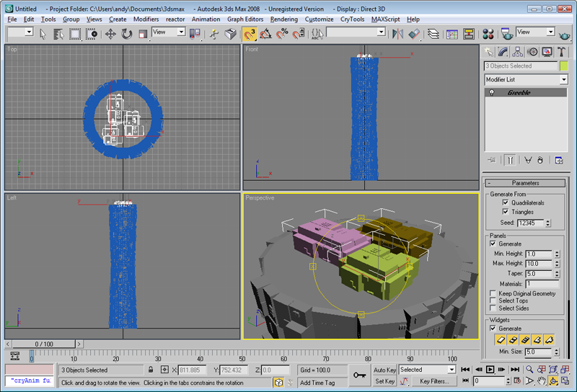Click the time slider 0 / 100
The height and width of the screenshot is (392, 577).
(x=44, y=344)
